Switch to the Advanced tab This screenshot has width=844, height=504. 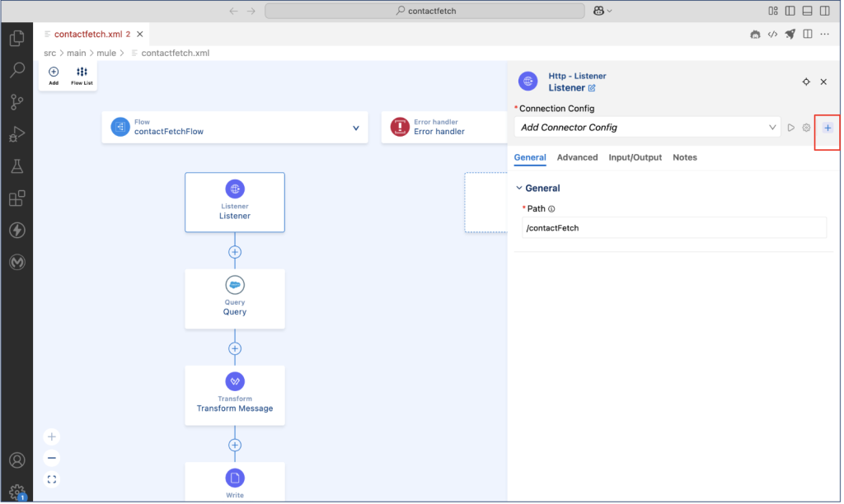pos(577,157)
